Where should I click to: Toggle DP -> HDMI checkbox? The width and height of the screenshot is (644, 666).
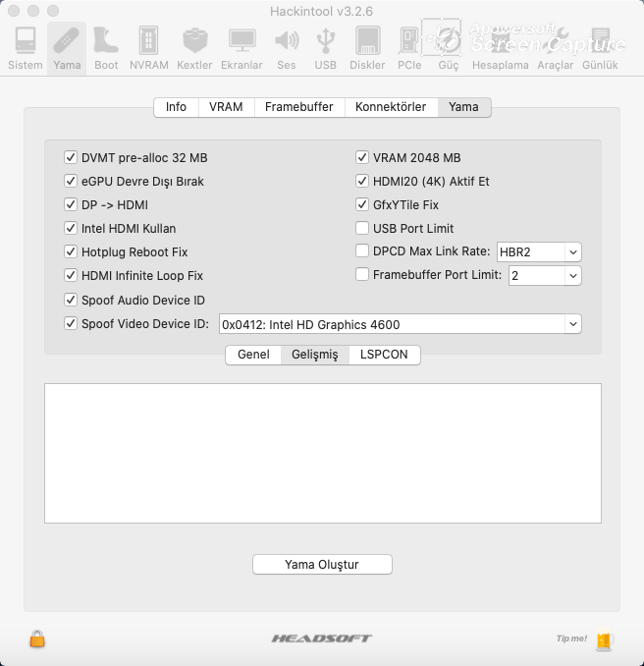(71, 204)
